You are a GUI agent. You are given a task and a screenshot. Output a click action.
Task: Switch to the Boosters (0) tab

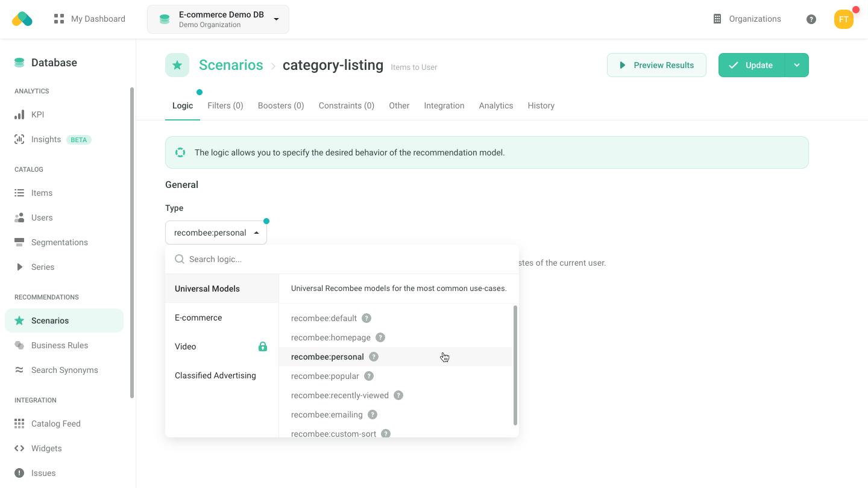tap(281, 105)
